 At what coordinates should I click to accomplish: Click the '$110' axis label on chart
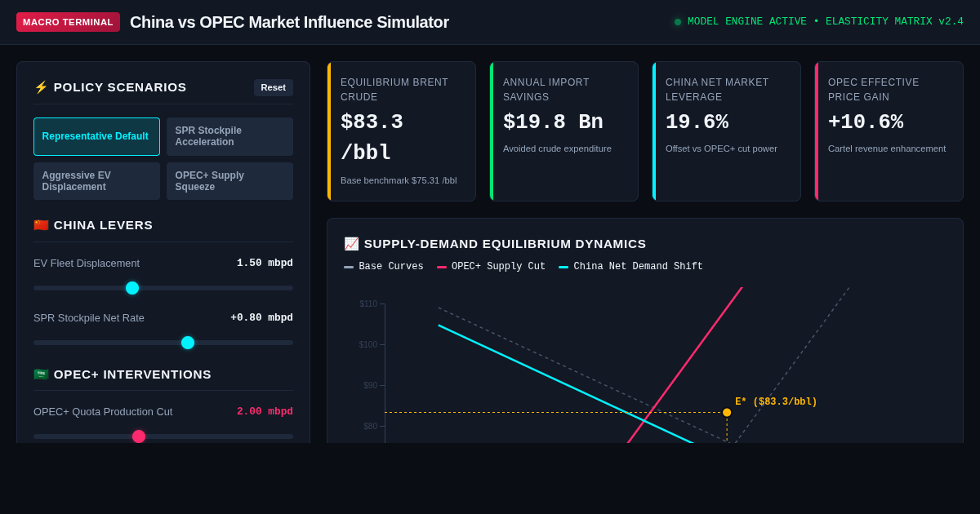pyautogui.click(x=368, y=304)
